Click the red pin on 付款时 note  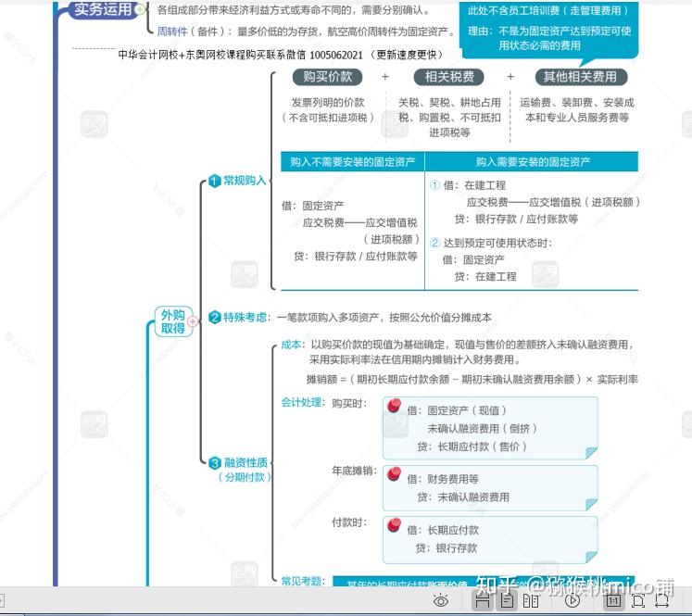[x=394, y=524]
